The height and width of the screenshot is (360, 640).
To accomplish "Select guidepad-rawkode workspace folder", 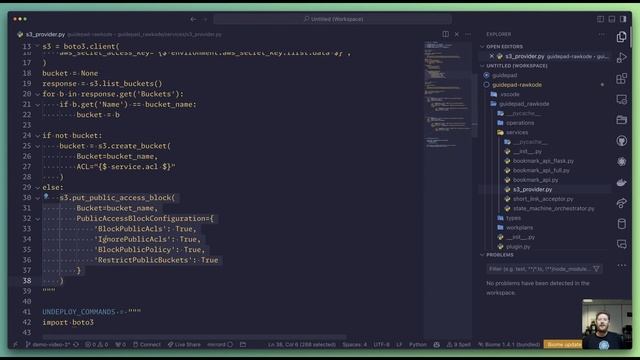I will (x=517, y=84).
